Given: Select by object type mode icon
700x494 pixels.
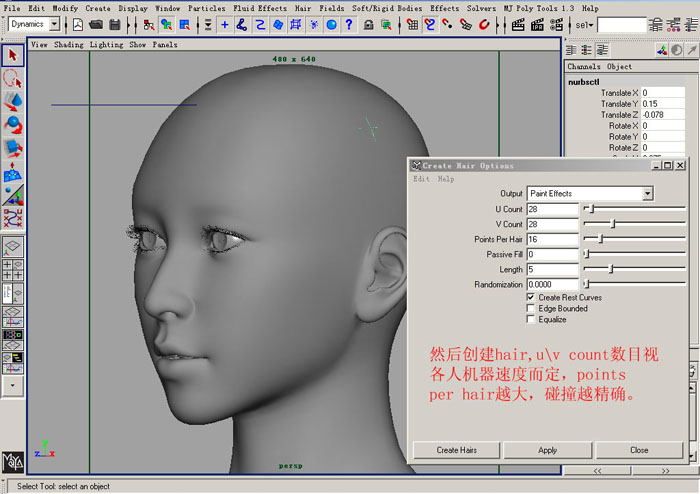Looking at the screenshot, I should click(167, 25).
